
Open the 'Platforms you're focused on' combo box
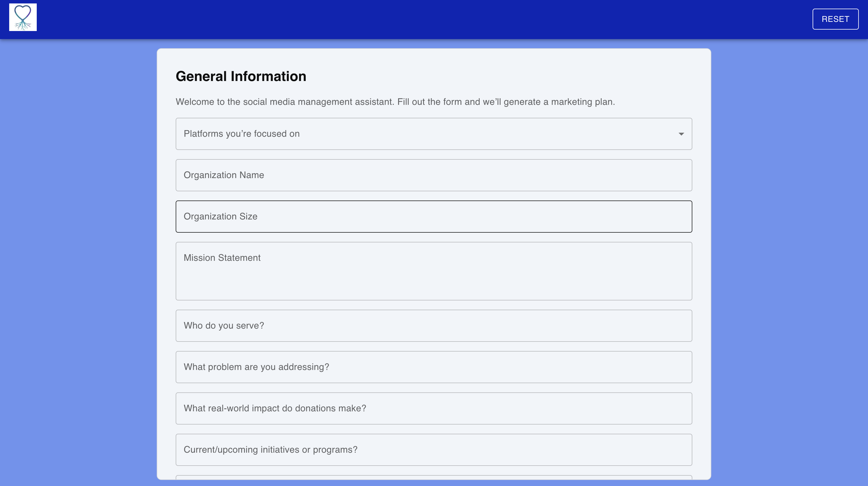[434, 134]
